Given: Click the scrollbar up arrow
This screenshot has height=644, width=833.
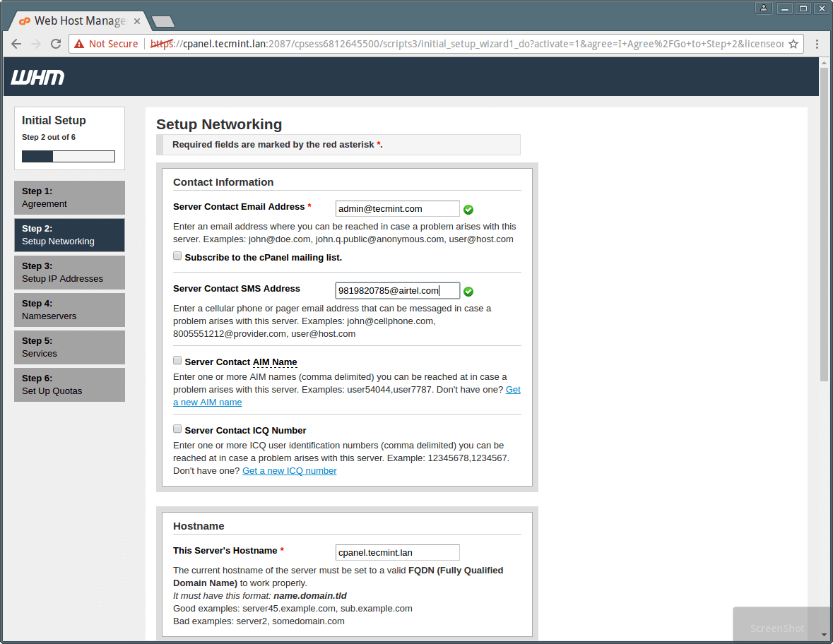Looking at the screenshot, I should click(824, 63).
